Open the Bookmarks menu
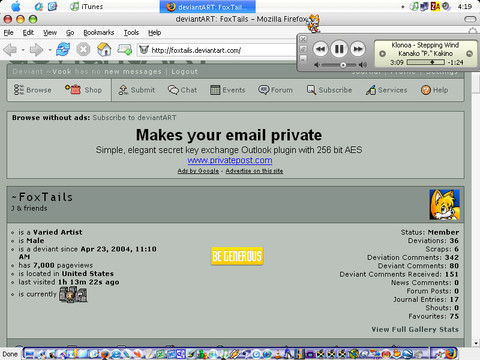Image resolution: width=480 pixels, height=360 pixels. pos(99,32)
